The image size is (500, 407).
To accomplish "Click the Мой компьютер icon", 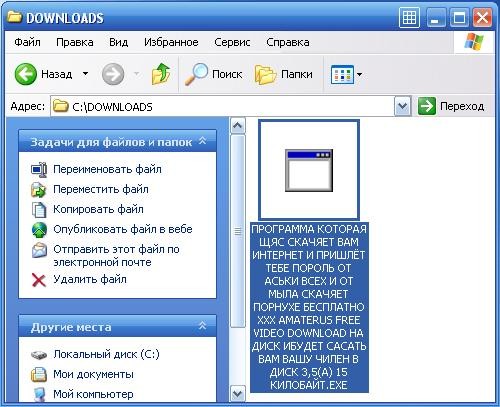I will (x=40, y=394).
